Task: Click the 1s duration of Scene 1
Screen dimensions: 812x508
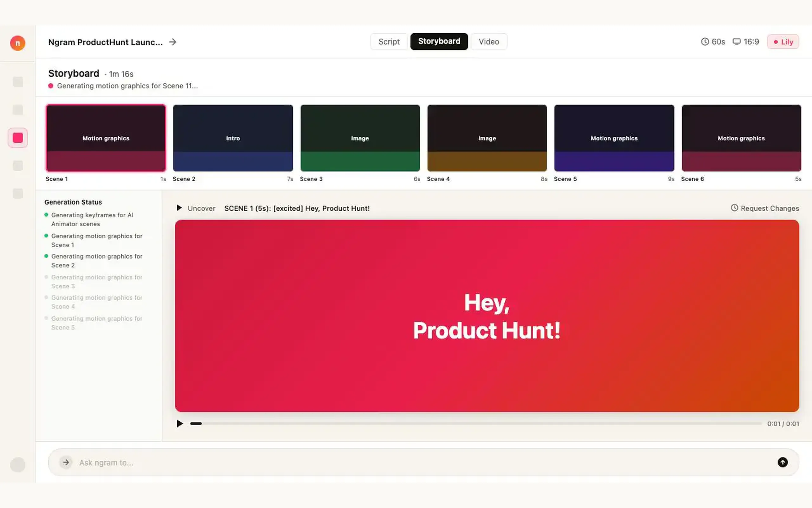Action: [x=163, y=179]
